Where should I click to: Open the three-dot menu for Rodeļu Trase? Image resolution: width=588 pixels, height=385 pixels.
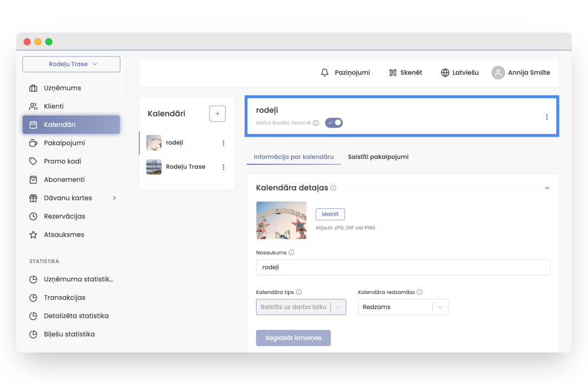223,167
